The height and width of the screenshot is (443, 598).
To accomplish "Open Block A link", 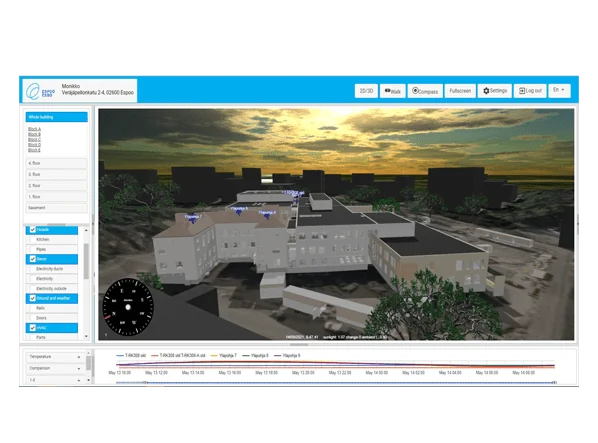I will [34, 129].
